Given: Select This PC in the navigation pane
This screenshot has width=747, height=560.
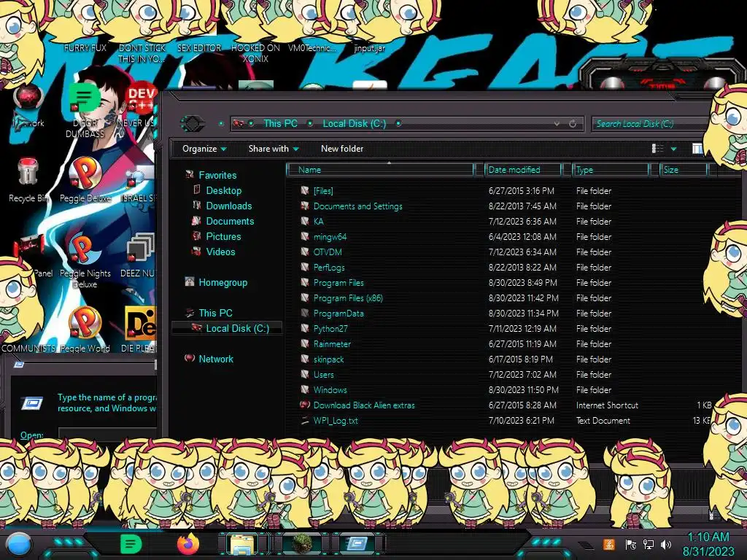Looking at the screenshot, I should pyautogui.click(x=215, y=313).
